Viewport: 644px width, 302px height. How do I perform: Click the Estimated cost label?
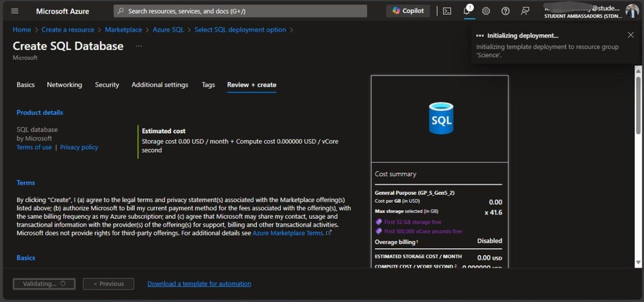pos(164,131)
